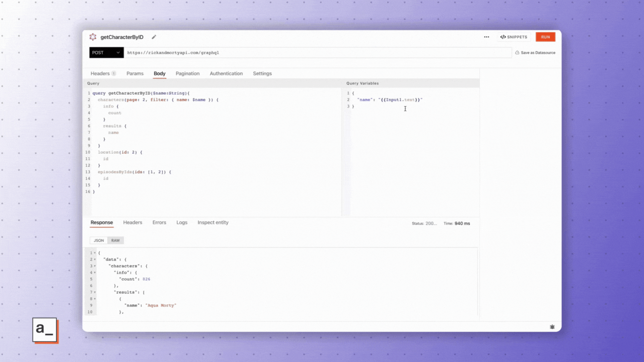Select the Body tab
644x362 pixels.
pyautogui.click(x=160, y=73)
